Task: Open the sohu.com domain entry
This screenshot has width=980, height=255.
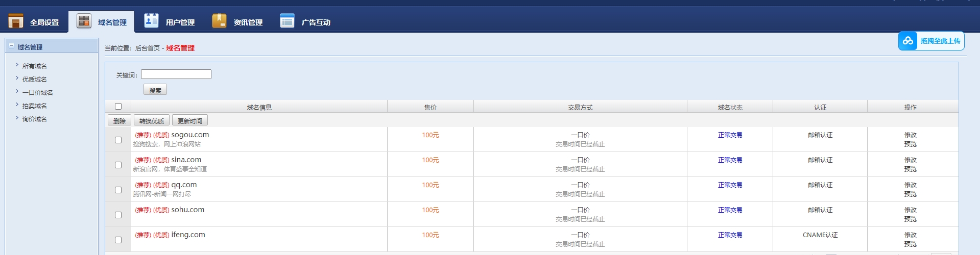Action: pos(188,210)
